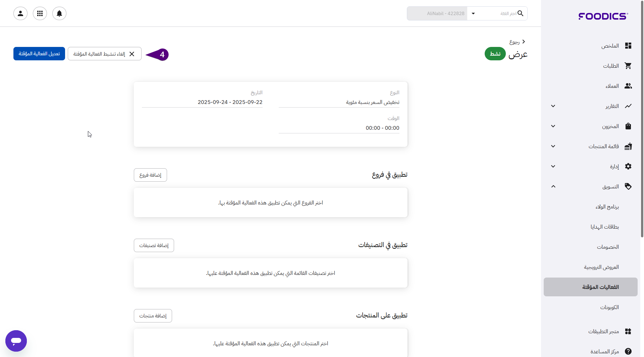Open the apps grid icon

[40, 13]
